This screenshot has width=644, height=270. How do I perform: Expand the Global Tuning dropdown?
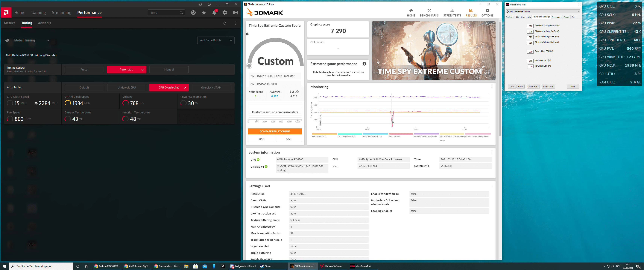(x=48, y=40)
